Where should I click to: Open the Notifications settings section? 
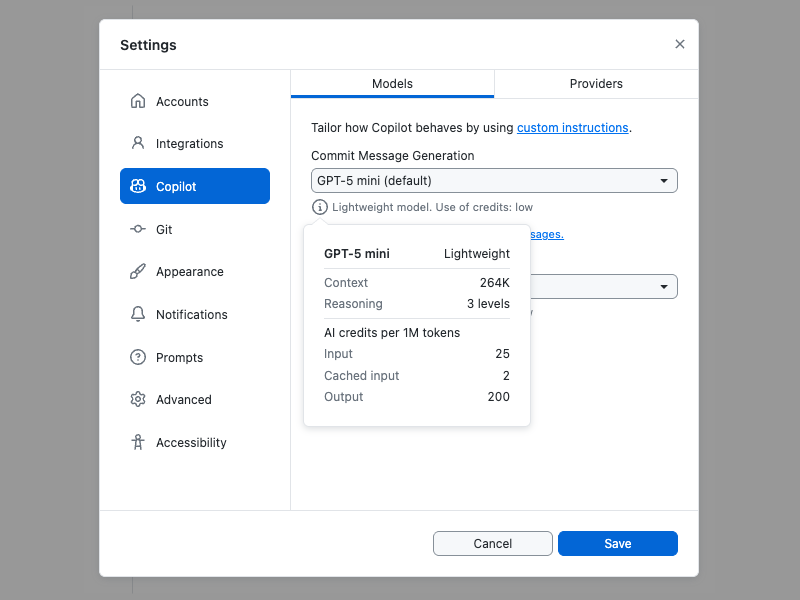click(195, 314)
